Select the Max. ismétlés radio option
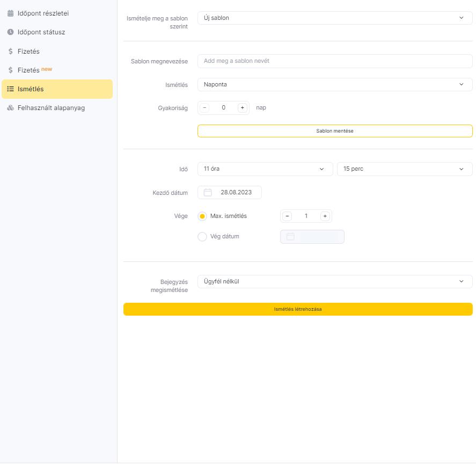The image size is (476, 474). tap(202, 216)
